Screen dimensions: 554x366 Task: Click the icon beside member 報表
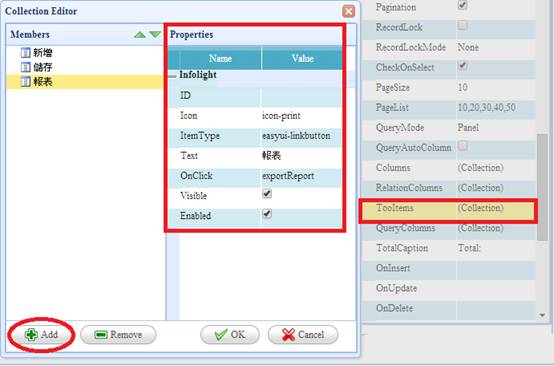pos(25,82)
